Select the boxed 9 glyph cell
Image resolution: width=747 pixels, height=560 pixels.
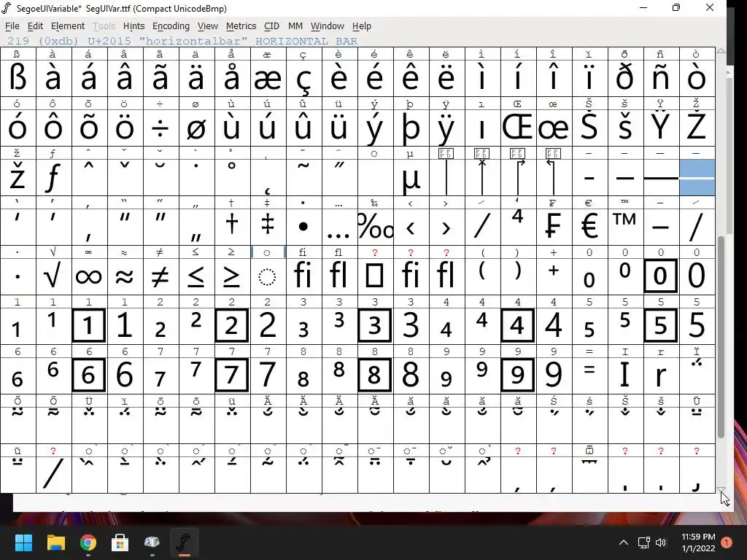(519, 376)
